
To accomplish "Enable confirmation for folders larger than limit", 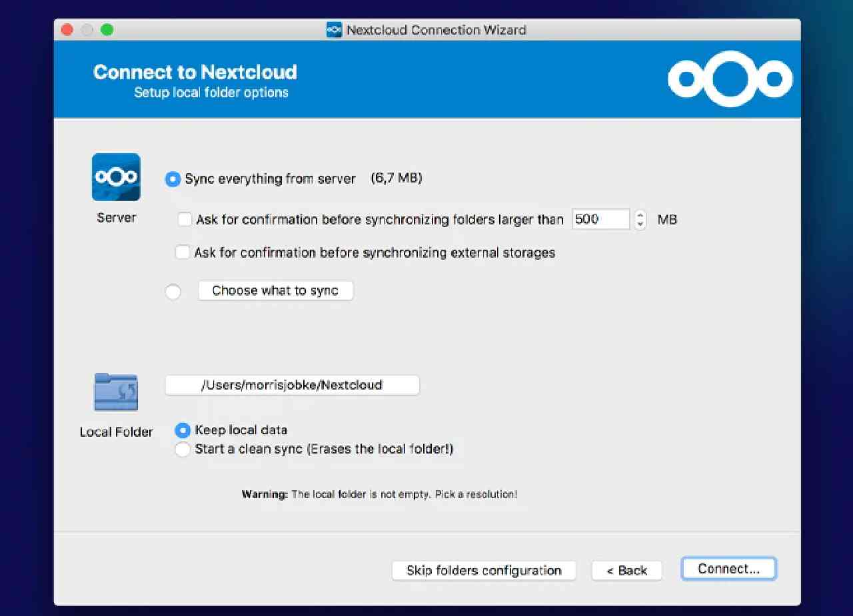I will pos(185,219).
